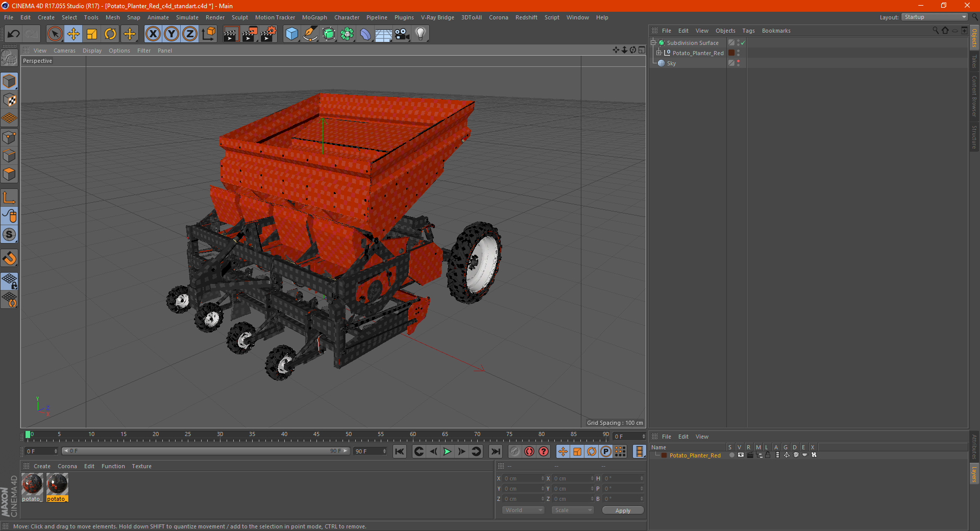Open the Render menu

(215, 17)
